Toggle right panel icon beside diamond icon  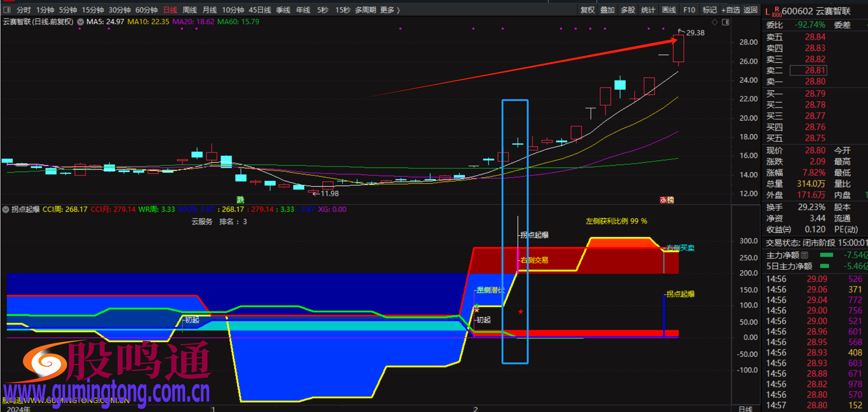point(725,22)
